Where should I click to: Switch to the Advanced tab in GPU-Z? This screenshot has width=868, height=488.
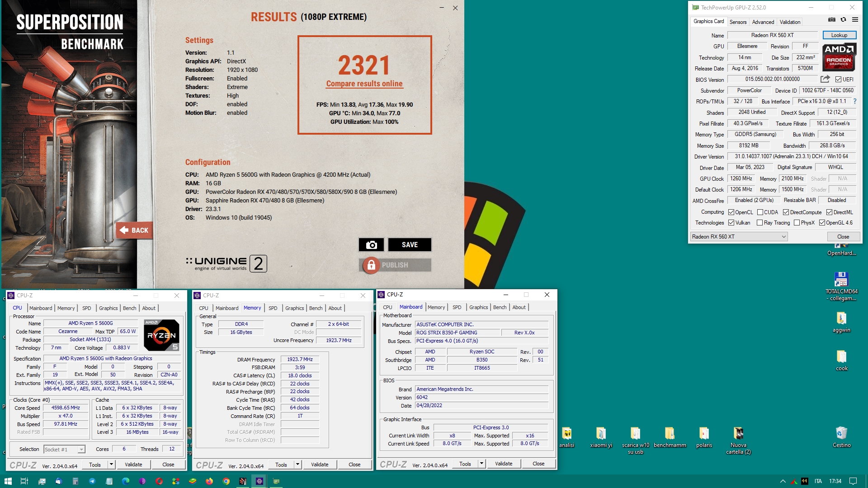pos(763,22)
